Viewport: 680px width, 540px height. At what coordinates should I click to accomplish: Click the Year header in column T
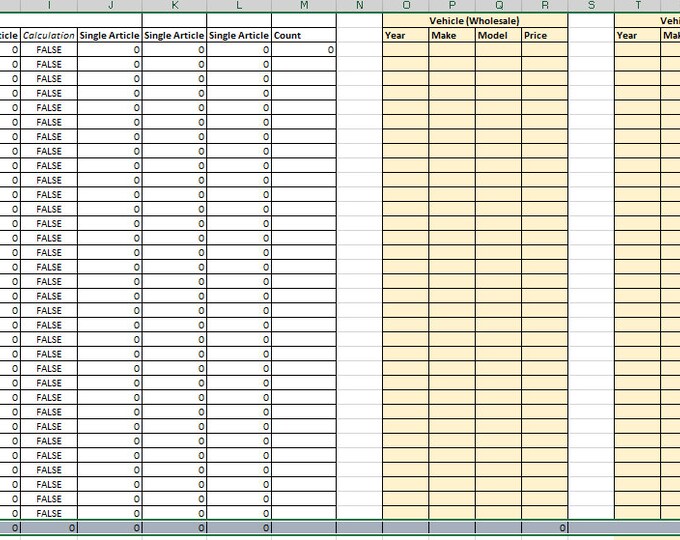point(638,35)
